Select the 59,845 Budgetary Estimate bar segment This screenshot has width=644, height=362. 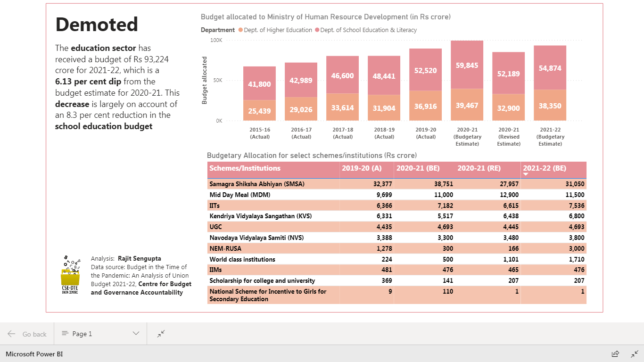click(467, 65)
